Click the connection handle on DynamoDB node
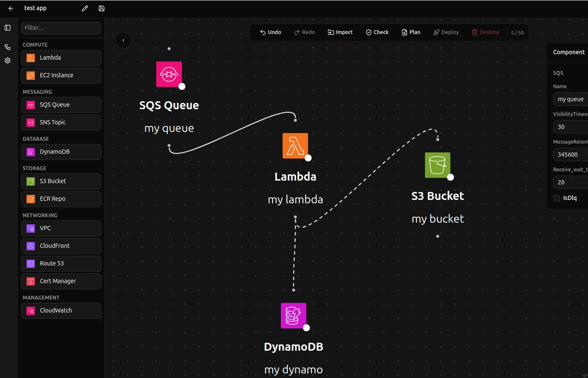Viewport: 588px width, 378px height. [307, 328]
